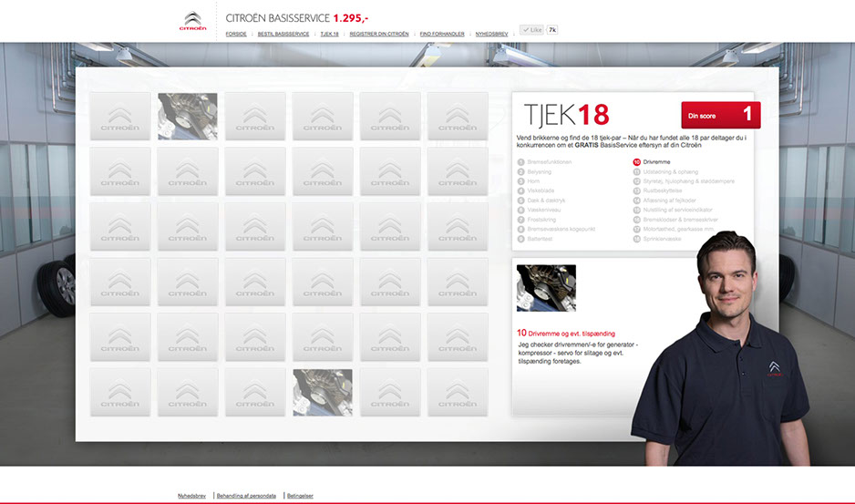Select Dæk & dæktryk in the checklist
The image size is (855, 504).
click(x=541, y=201)
